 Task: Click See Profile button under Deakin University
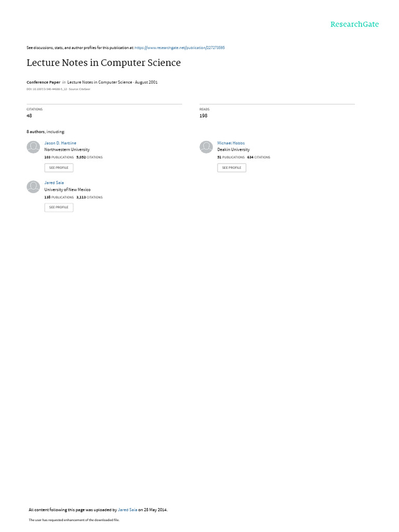(232, 168)
